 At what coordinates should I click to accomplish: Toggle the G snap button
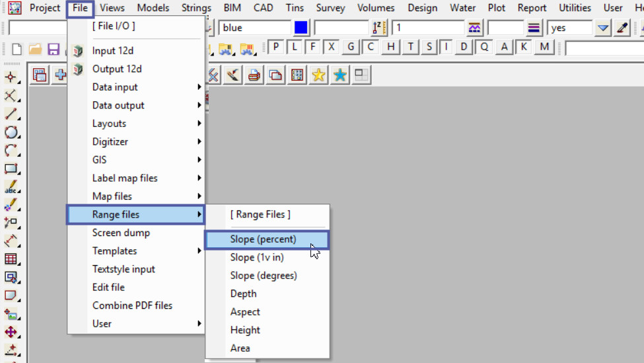point(351,48)
